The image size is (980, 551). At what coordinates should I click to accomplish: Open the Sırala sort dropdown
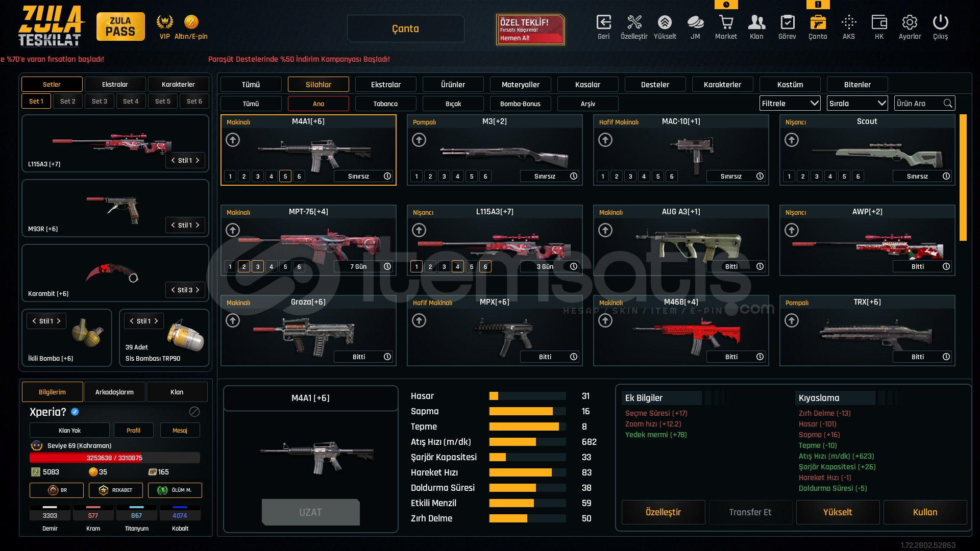(x=857, y=104)
